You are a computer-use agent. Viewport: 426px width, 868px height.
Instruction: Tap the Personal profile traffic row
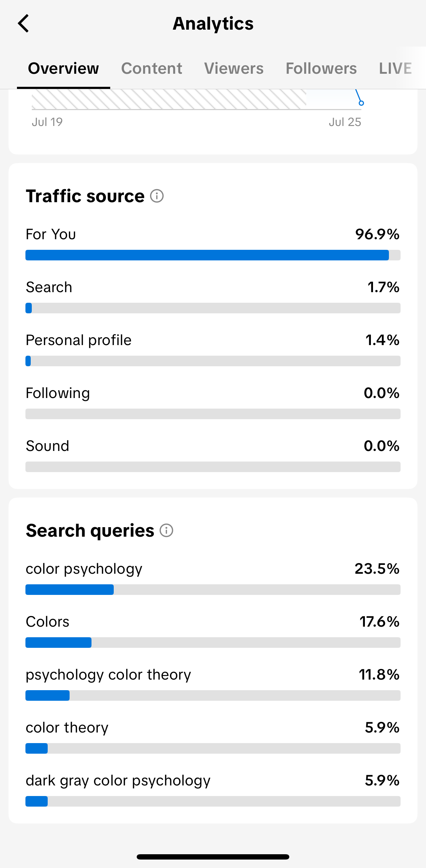click(213, 349)
